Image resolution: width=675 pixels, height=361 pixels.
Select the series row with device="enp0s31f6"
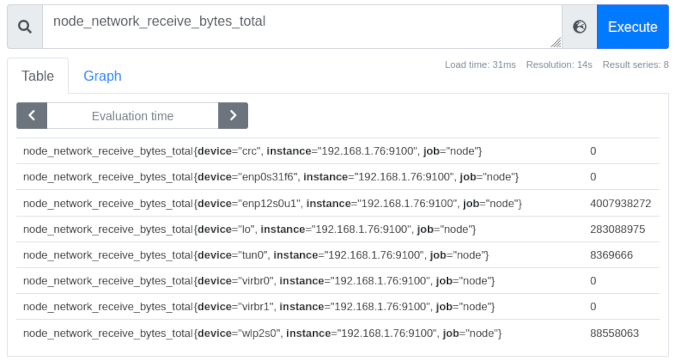pos(338,177)
